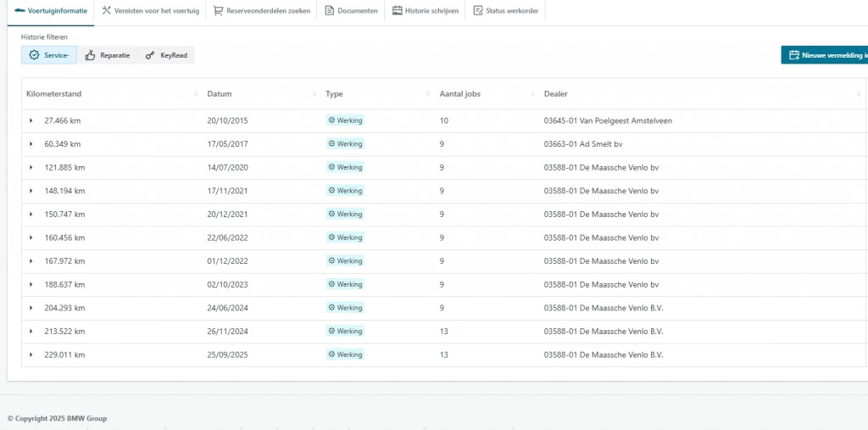This screenshot has width=868, height=430.
Task: Click the Historie schrijven calendar icon
Action: (x=397, y=11)
